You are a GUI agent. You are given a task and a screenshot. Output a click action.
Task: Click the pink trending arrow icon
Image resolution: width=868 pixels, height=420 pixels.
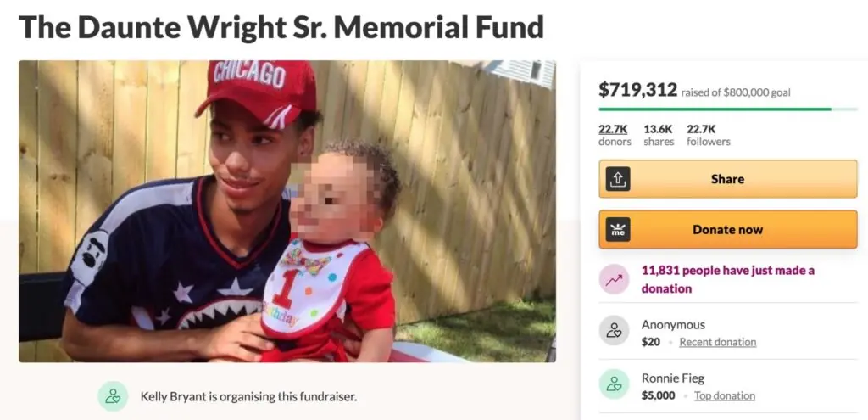tap(614, 279)
